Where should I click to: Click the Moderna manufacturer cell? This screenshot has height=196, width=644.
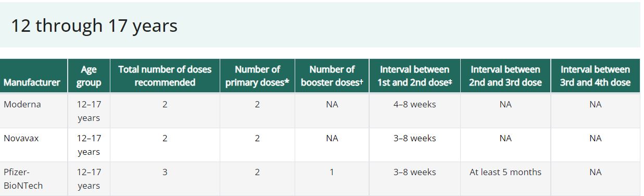[x=34, y=111]
